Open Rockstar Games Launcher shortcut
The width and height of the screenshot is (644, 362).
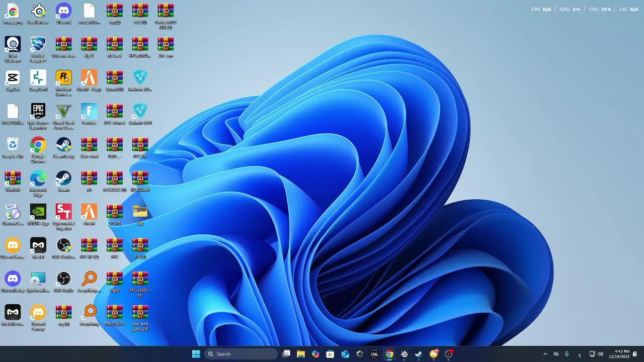(x=63, y=83)
